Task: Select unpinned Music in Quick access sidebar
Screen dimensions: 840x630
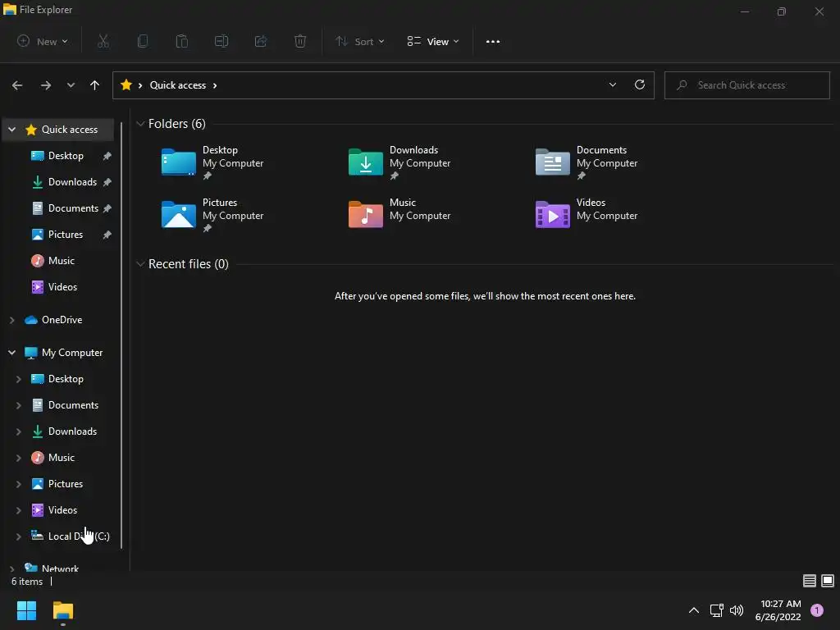Action: click(61, 260)
